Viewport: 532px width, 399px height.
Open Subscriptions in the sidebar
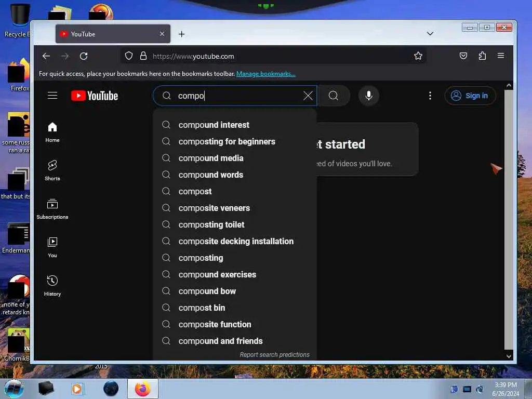click(x=52, y=209)
